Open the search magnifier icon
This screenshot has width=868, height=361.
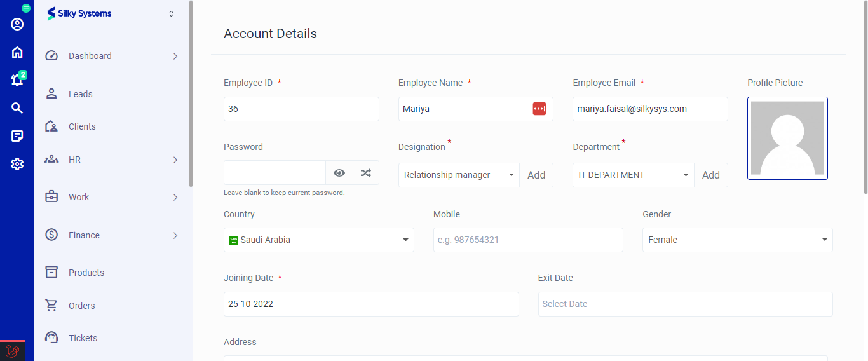tap(17, 108)
